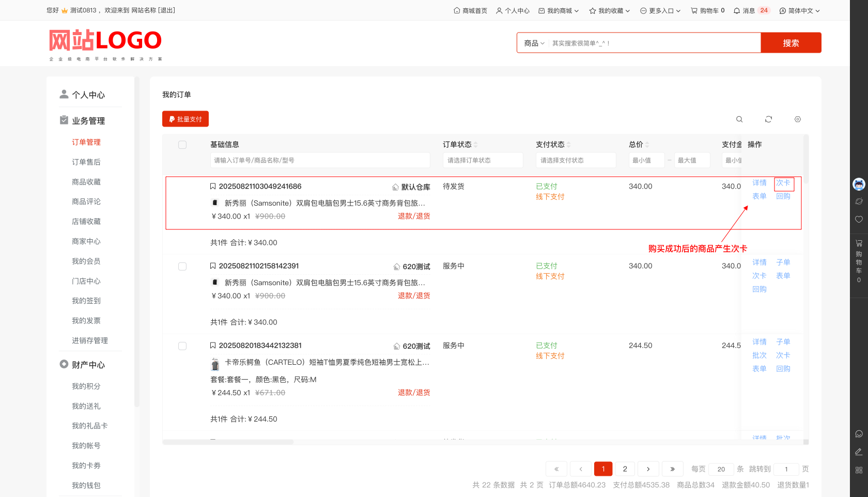Open the 请选择订单状态 order status dropdown
Image resolution: width=868 pixels, height=497 pixels.
click(x=483, y=160)
